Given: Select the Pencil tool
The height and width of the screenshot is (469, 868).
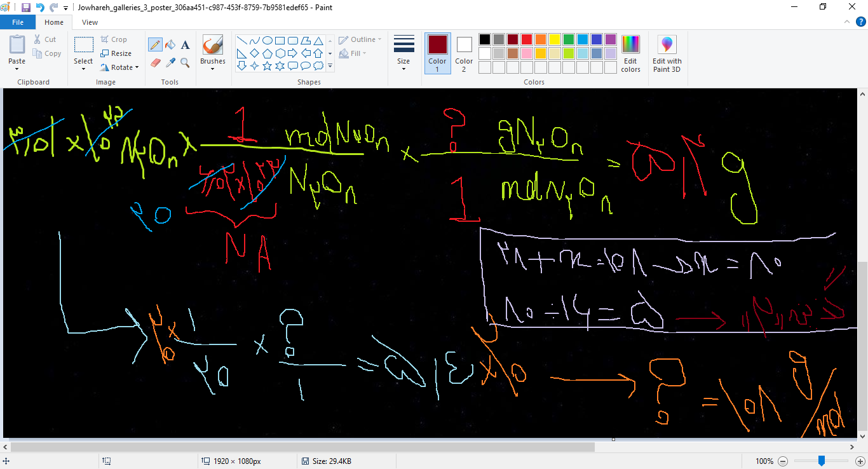Looking at the screenshot, I should click(155, 44).
